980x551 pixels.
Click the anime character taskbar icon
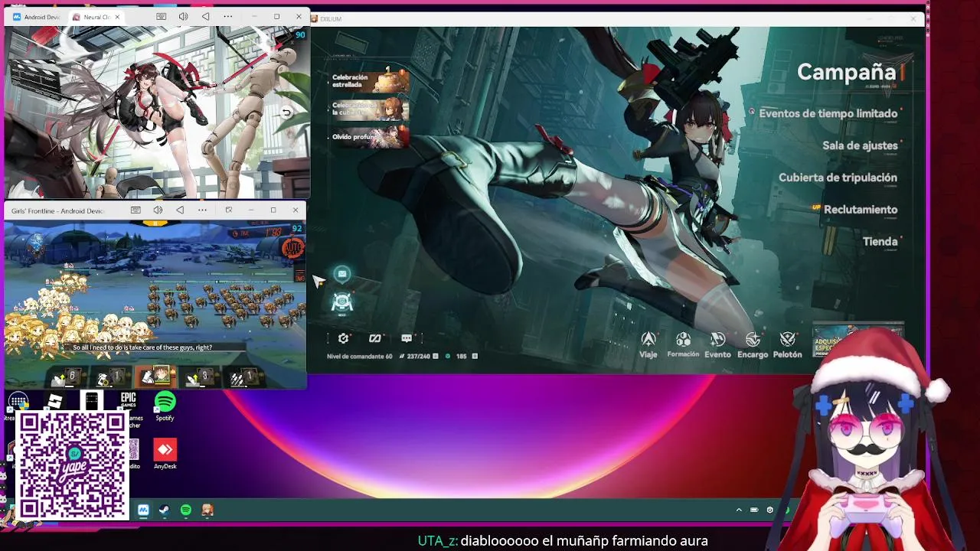(207, 510)
